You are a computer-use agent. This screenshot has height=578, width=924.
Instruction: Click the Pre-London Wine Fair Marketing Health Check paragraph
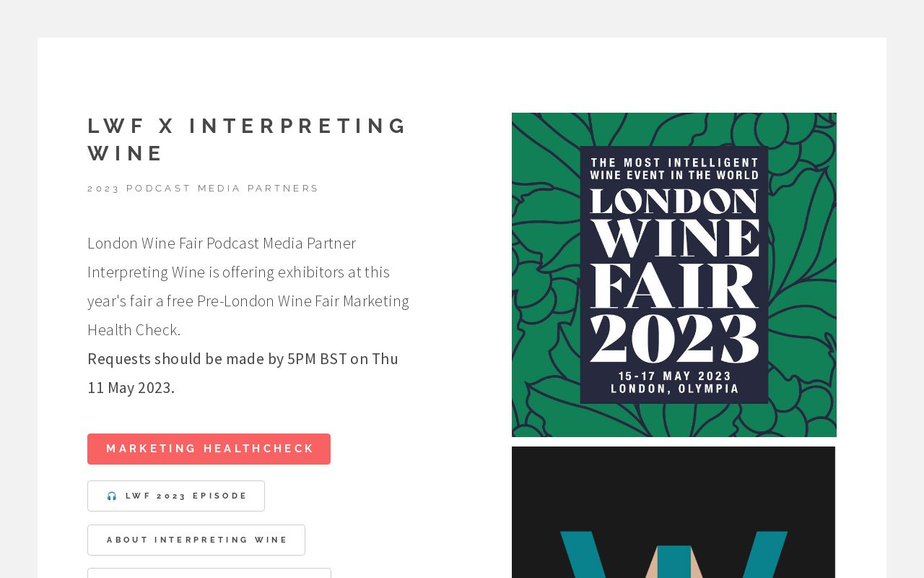click(248, 286)
